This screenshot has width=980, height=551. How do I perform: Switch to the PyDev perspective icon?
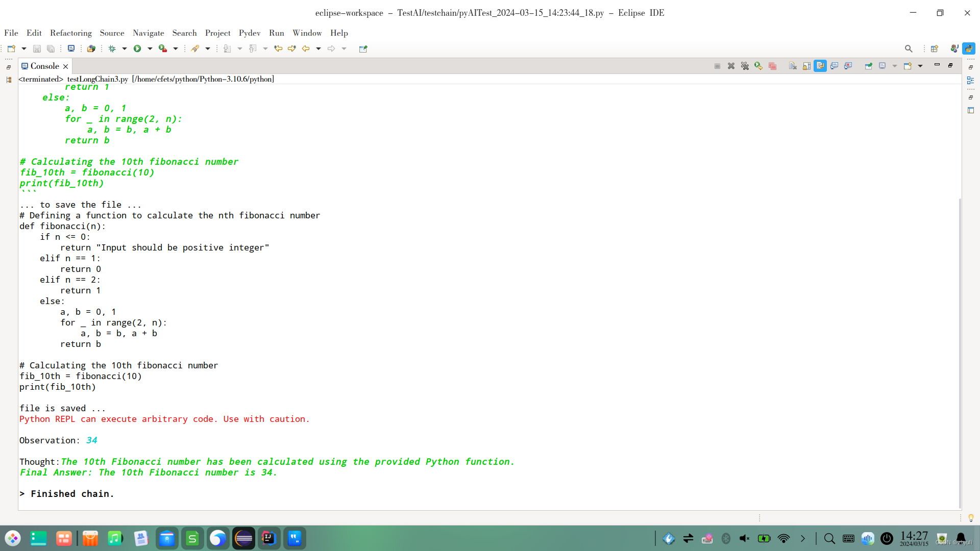(969, 48)
